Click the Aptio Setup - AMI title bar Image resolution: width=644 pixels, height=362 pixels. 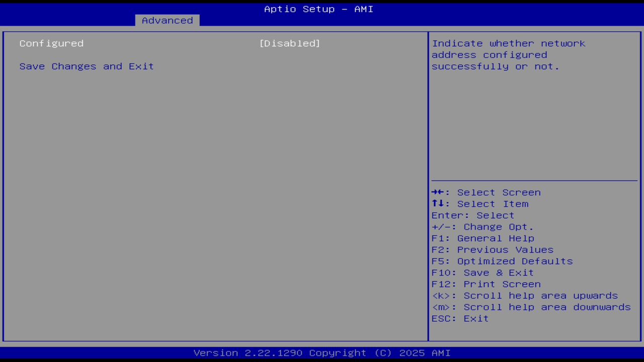[318, 9]
